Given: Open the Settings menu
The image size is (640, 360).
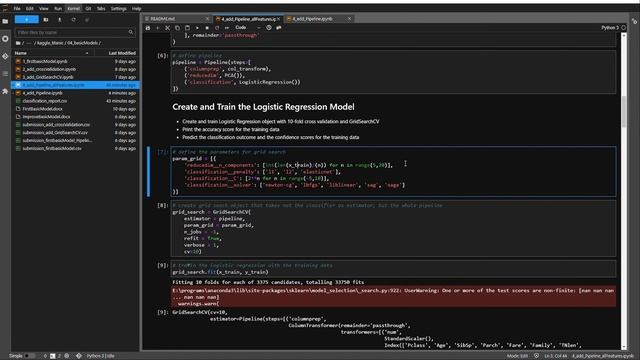Looking at the screenshot, I should 118,9.
